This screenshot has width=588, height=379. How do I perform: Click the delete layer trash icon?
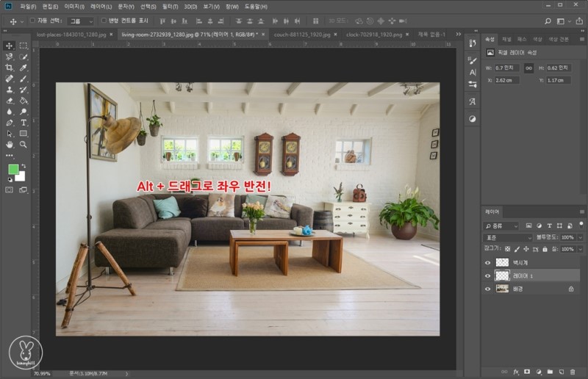(573, 372)
